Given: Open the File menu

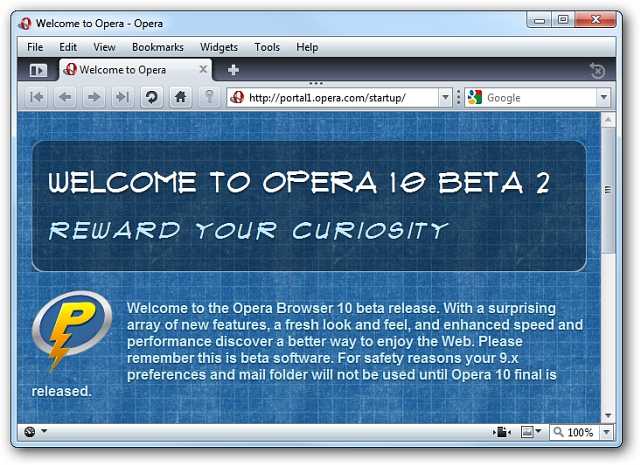Looking at the screenshot, I should (x=35, y=47).
